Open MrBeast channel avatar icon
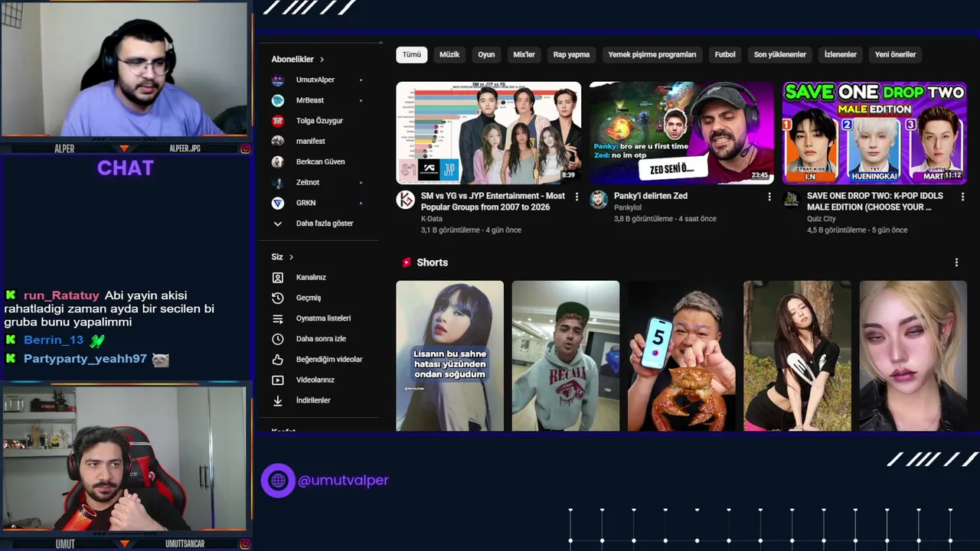Image resolution: width=980 pixels, height=551 pixels. pos(278,100)
